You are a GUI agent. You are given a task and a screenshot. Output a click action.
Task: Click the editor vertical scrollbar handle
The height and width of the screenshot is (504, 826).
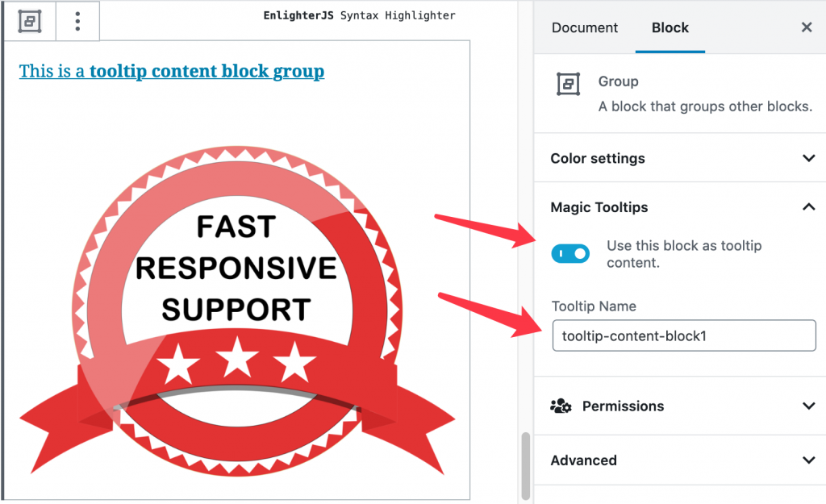pyautogui.click(x=525, y=465)
